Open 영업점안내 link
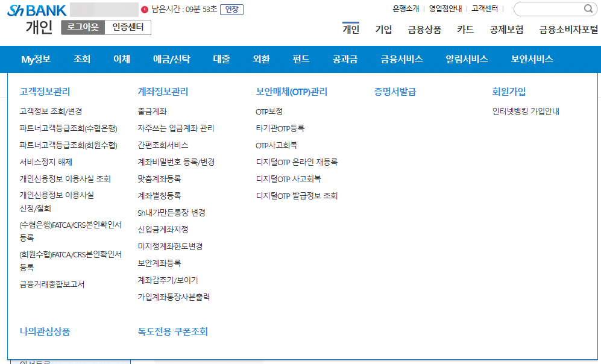Viewport: 601px width, 364px height. pyautogui.click(x=445, y=9)
